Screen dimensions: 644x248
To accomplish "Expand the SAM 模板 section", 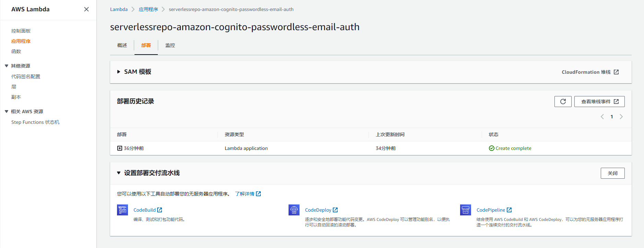I will (x=119, y=72).
